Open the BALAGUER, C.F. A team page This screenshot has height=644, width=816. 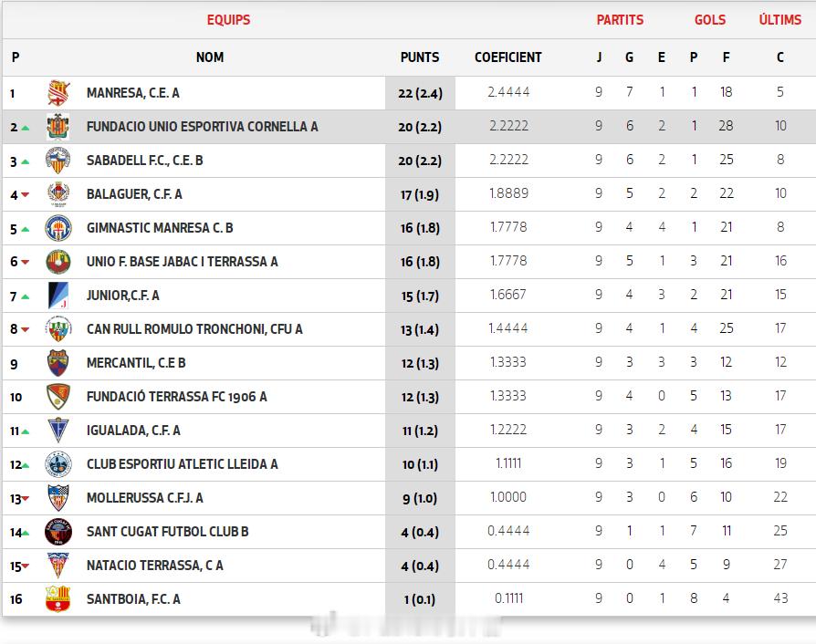134,194
